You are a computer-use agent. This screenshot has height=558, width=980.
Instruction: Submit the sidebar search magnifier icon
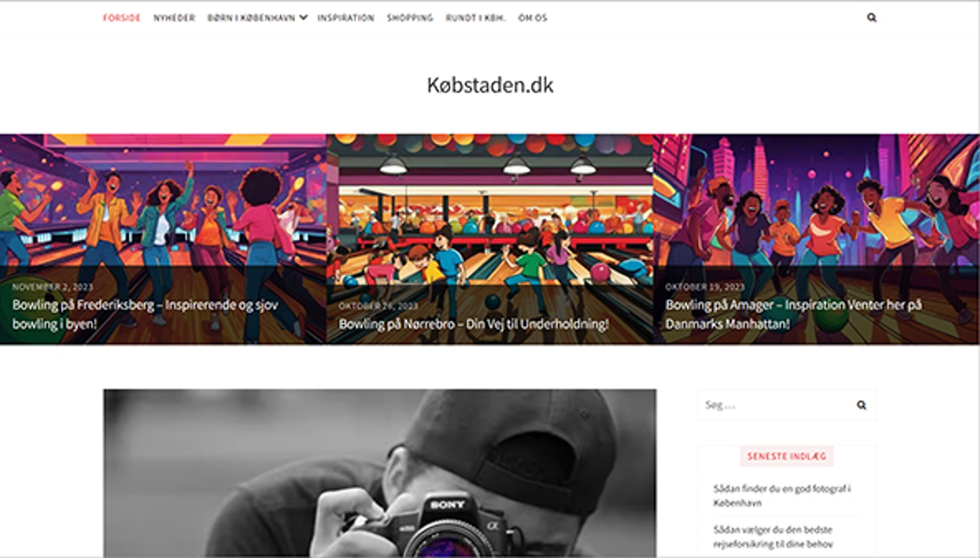click(x=861, y=405)
